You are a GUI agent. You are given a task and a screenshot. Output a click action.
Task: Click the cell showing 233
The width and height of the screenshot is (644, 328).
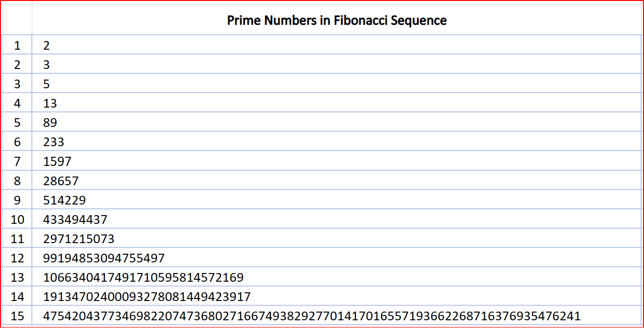point(53,142)
